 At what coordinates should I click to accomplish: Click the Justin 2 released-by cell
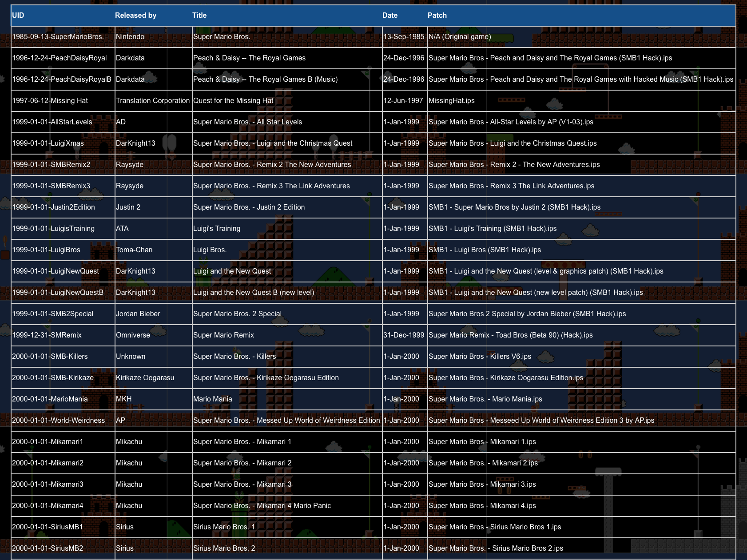pos(153,207)
